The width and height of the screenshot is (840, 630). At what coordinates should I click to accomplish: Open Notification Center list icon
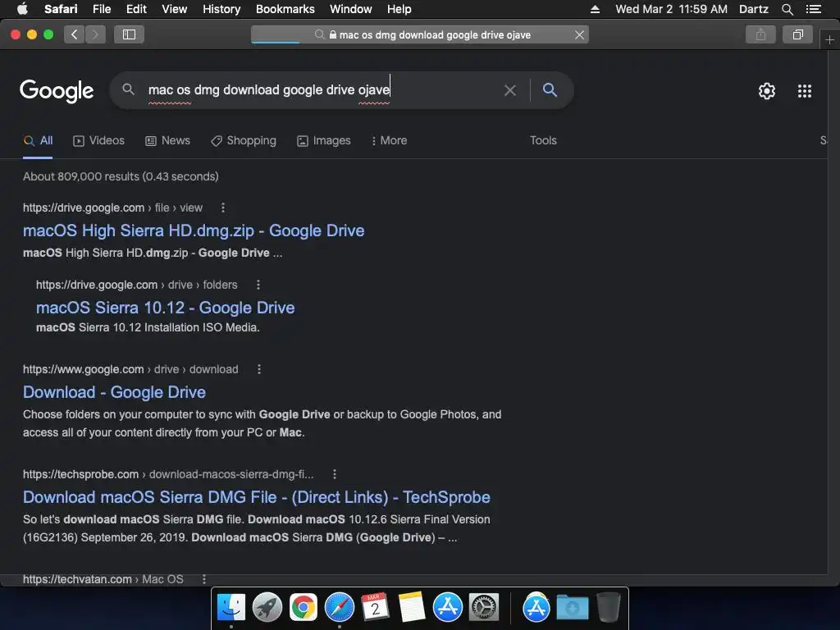[813, 9]
